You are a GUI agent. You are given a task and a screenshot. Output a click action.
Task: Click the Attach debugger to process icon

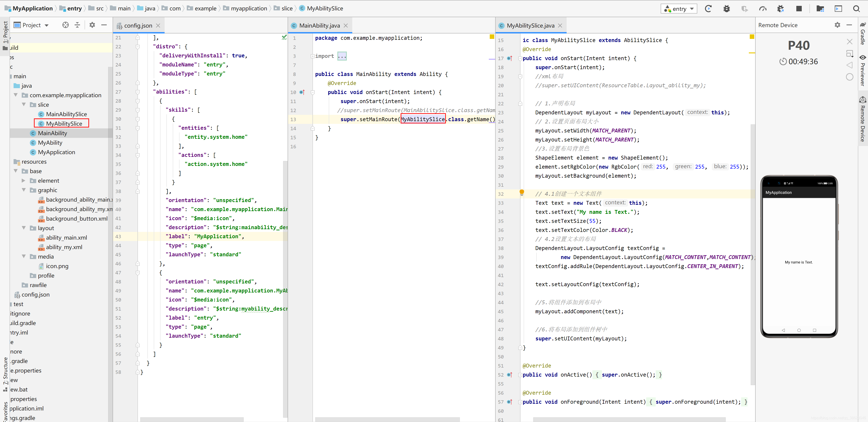pos(780,9)
